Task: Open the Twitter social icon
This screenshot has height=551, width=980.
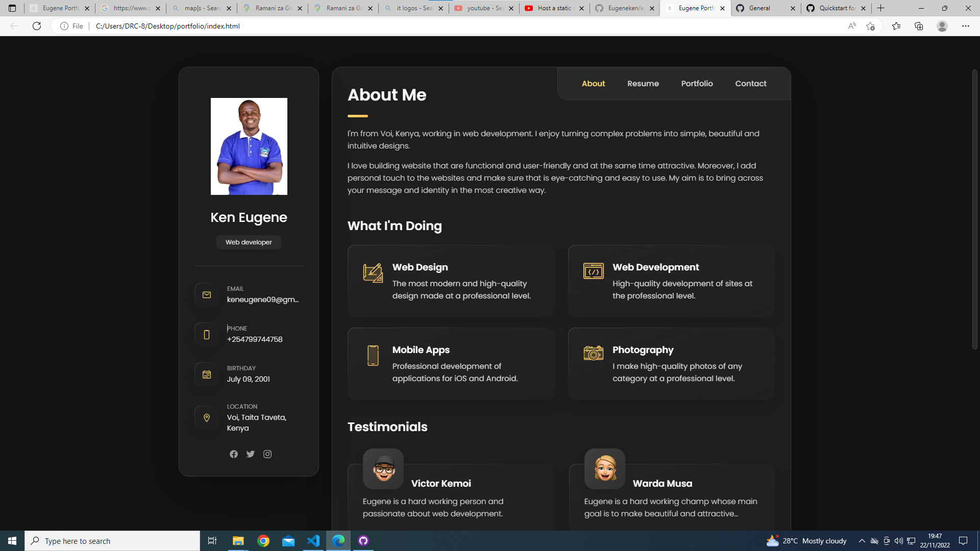Action: [x=251, y=454]
